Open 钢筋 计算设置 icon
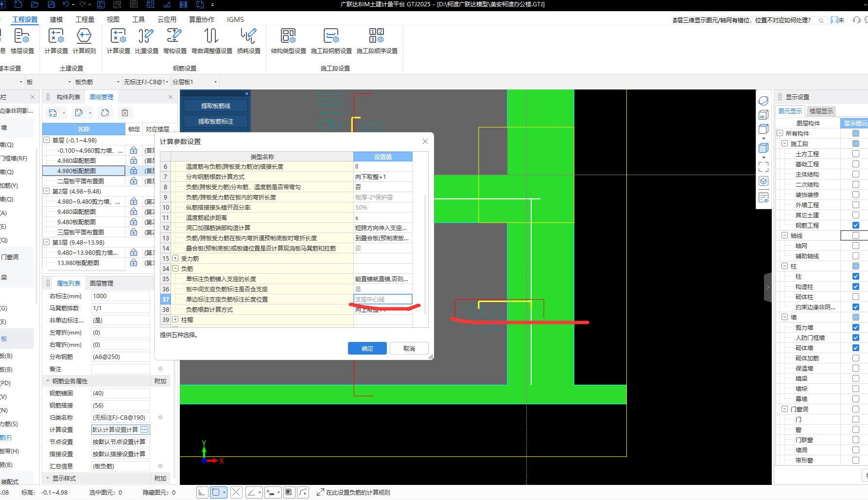The height and width of the screenshot is (500, 868). (x=119, y=41)
